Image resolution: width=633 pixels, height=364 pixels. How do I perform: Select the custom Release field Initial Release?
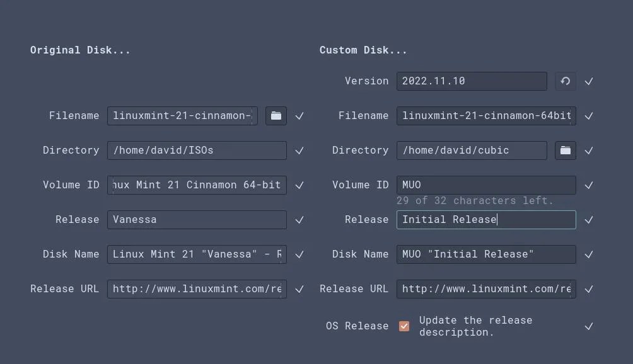[485, 219]
